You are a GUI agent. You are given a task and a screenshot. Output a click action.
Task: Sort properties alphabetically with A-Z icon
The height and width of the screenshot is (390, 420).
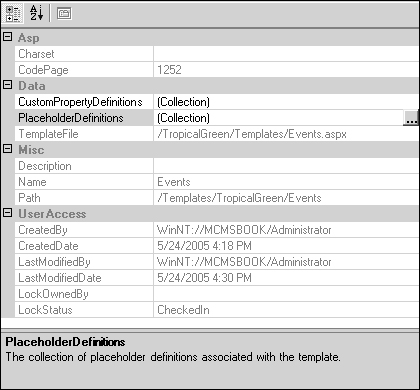[36, 13]
